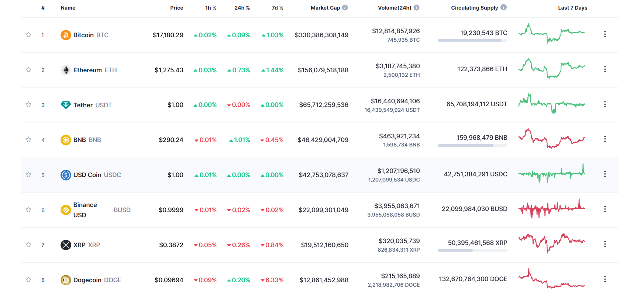Click the Bitcoin coin logo icon

point(66,35)
